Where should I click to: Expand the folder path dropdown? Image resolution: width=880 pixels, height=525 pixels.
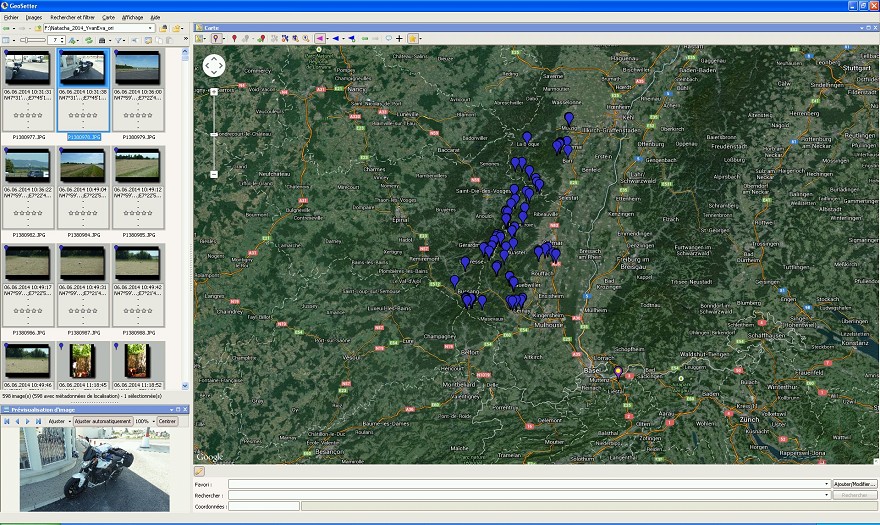point(151,28)
